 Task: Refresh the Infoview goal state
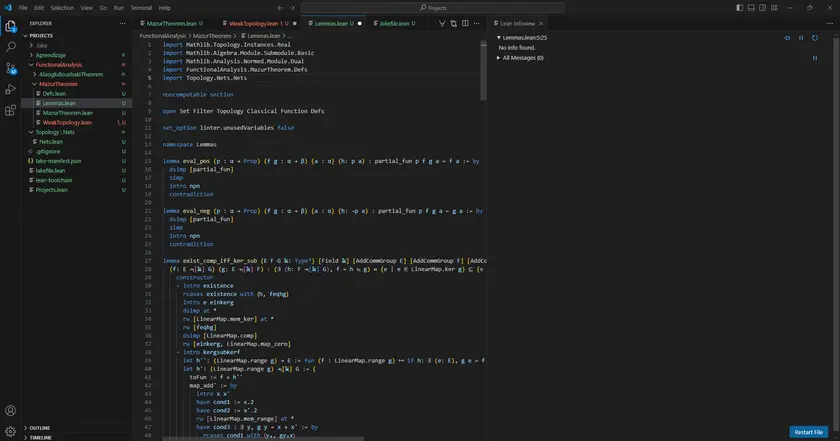815,38
